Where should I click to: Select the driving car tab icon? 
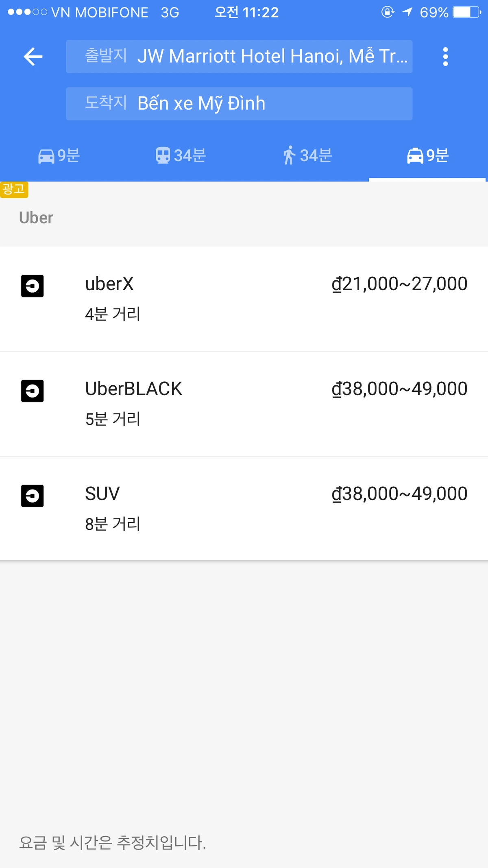(x=46, y=156)
